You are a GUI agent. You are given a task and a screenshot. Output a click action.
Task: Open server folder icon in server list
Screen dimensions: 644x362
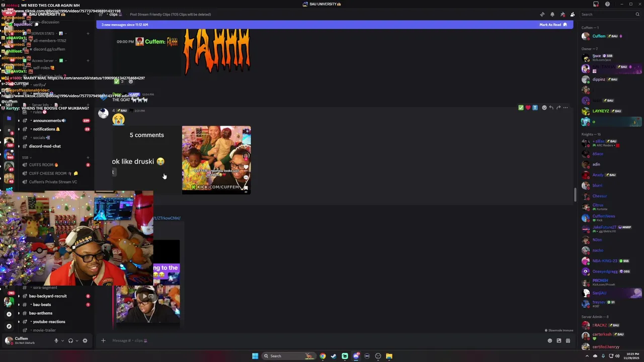(x=9, y=118)
